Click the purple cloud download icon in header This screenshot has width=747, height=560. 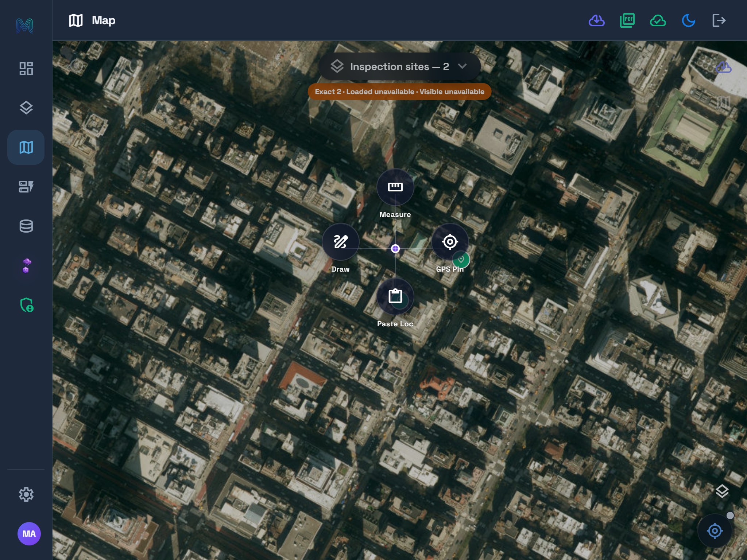point(597,20)
